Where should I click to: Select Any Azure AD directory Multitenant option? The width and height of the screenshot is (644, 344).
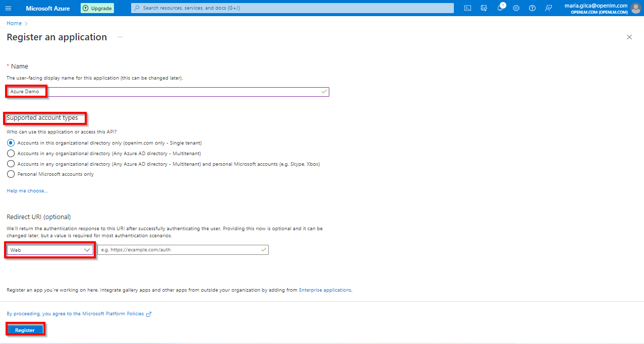click(11, 154)
